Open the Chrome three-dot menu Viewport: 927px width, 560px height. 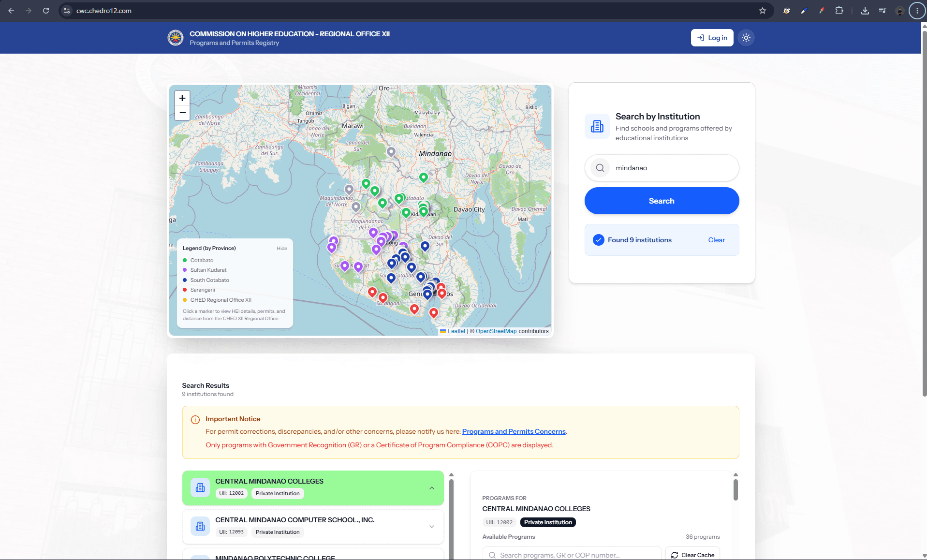[x=917, y=11]
